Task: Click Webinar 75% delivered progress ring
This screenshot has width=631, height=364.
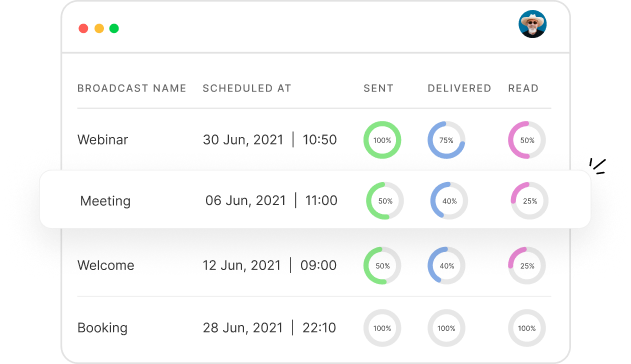Action: point(446,140)
